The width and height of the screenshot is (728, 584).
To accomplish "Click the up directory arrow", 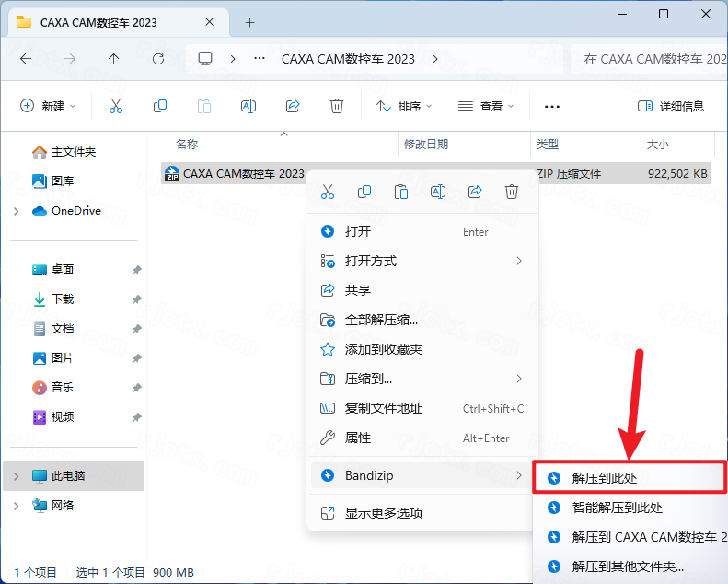I will 114,59.
